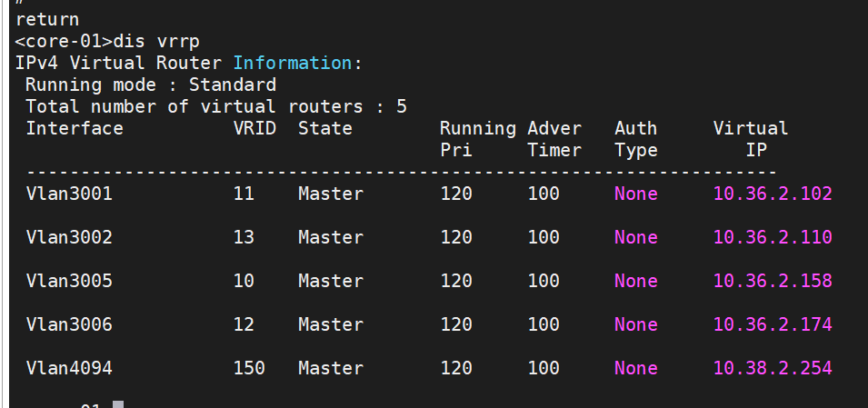Click the Vlan3005 interface text
This screenshot has width=868, height=408.
click(x=69, y=281)
